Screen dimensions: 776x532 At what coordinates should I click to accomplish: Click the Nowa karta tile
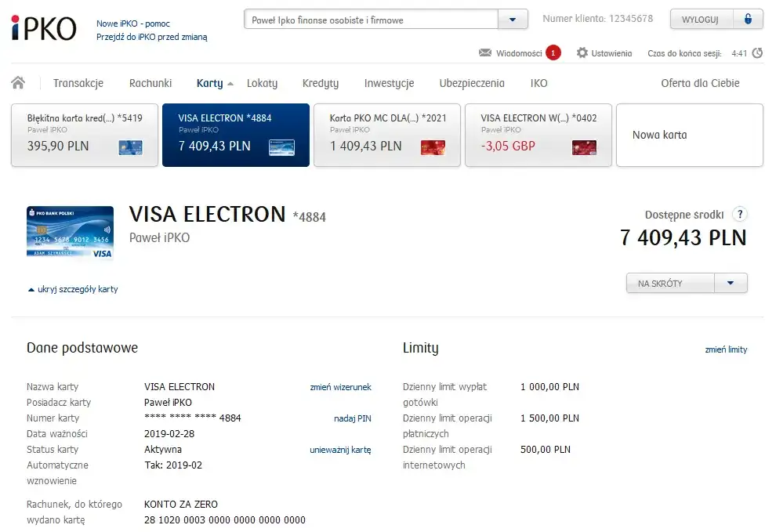coord(689,135)
